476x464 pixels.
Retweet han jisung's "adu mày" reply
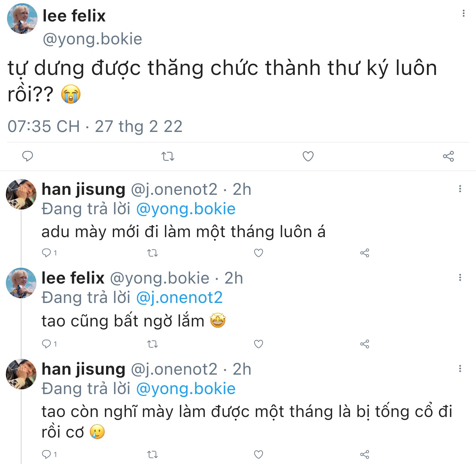(152, 253)
